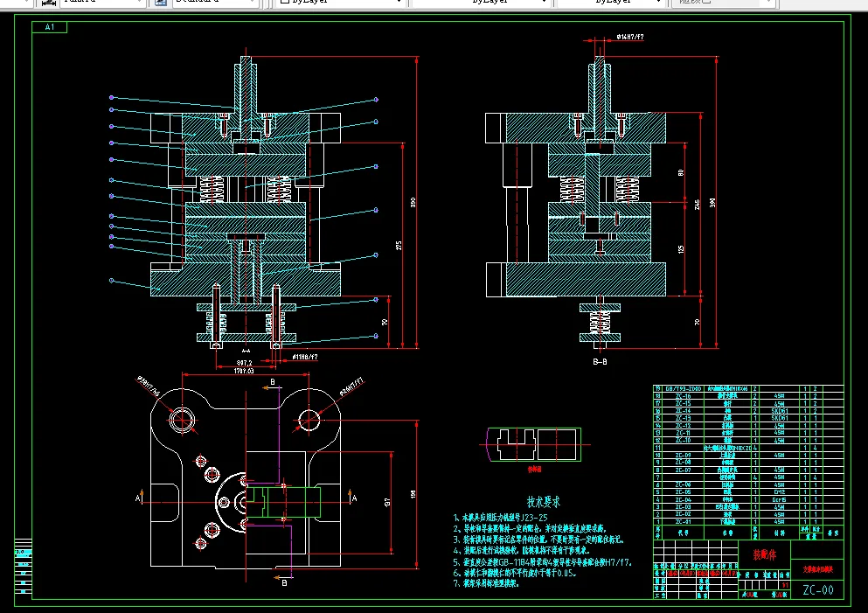Select the ø26H7/h6 dimension text

point(149,386)
